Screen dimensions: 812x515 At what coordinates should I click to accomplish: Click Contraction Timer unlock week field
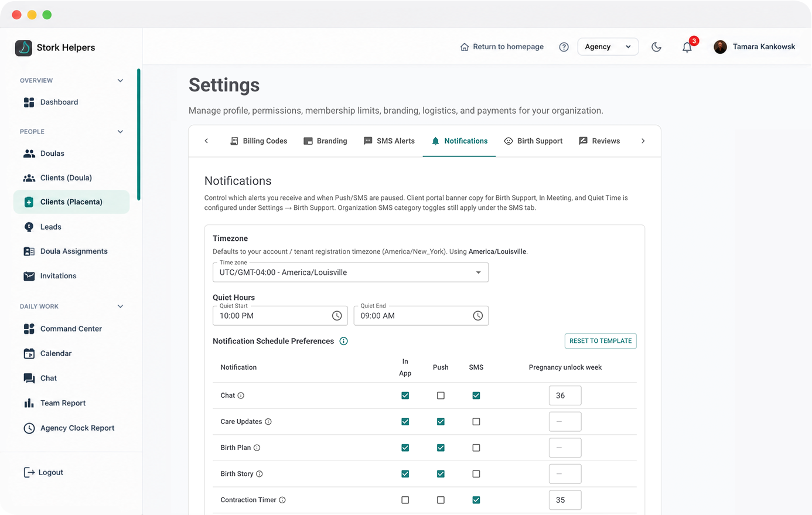pyautogui.click(x=565, y=500)
